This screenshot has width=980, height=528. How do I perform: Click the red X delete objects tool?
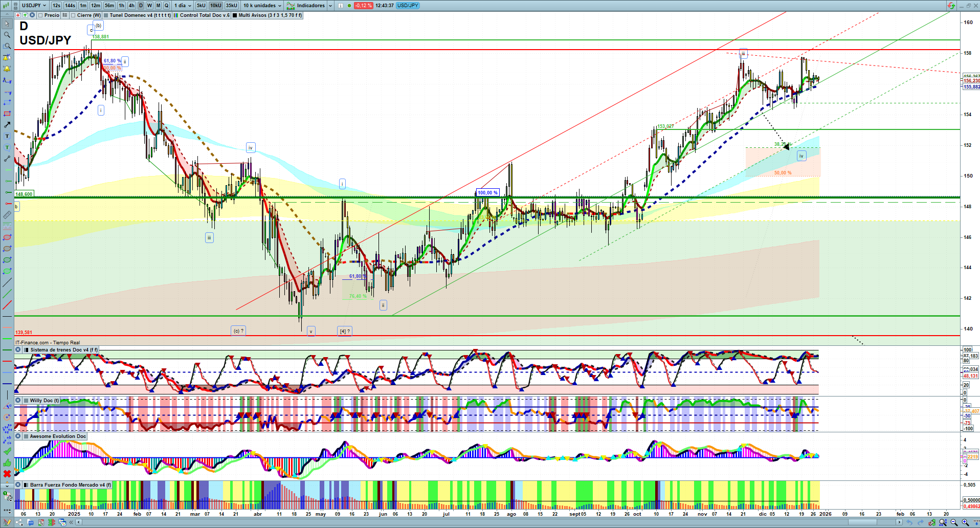point(7,474)
